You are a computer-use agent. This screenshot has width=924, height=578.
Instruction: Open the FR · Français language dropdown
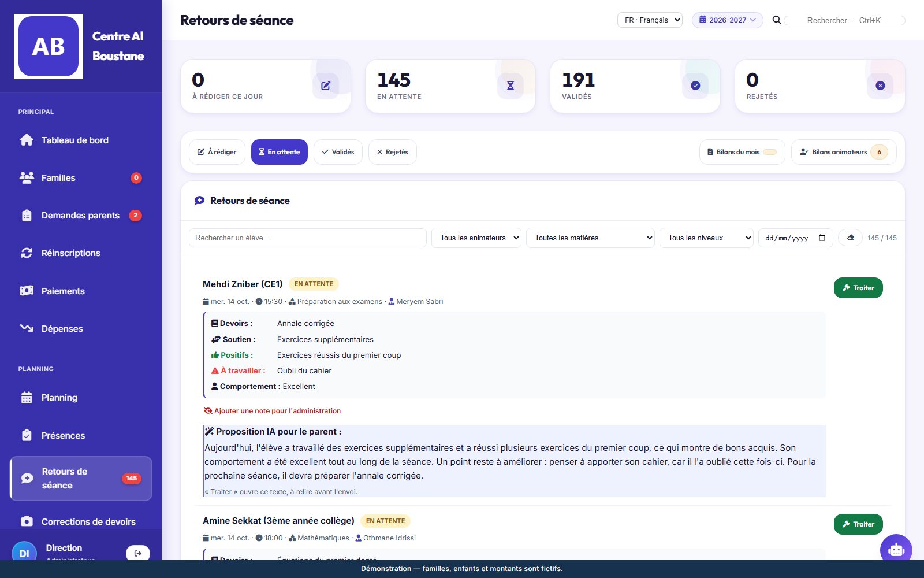tap(650, 20)
